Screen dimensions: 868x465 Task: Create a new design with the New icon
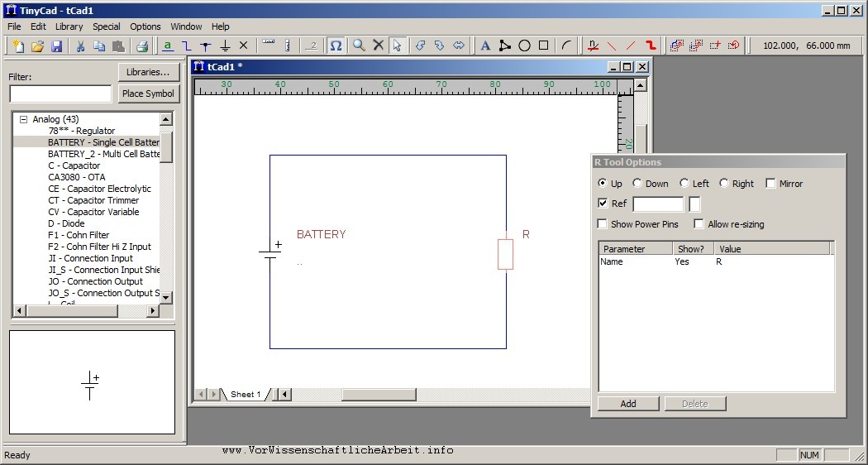pos(19,46)
